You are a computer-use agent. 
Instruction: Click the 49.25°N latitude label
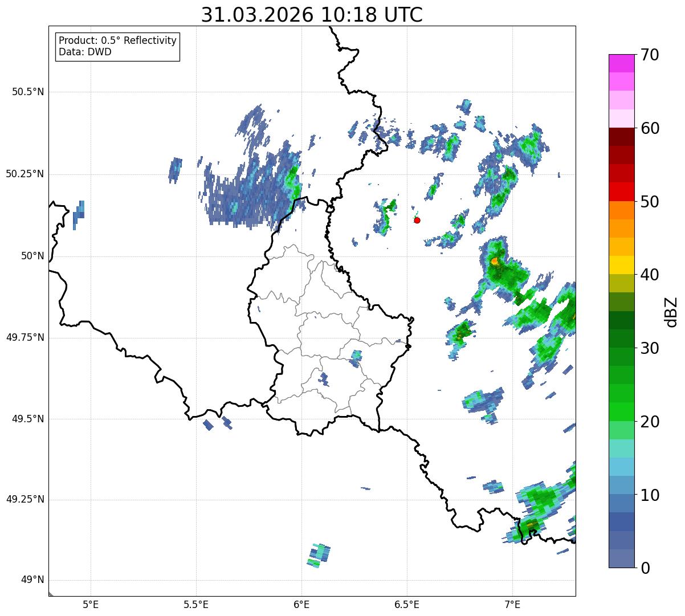[25, 499]
